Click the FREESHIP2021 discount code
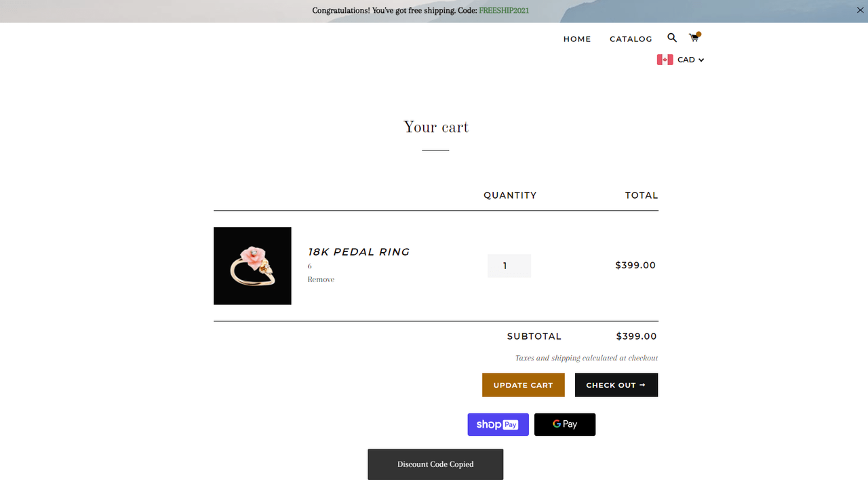 (503, 10)
